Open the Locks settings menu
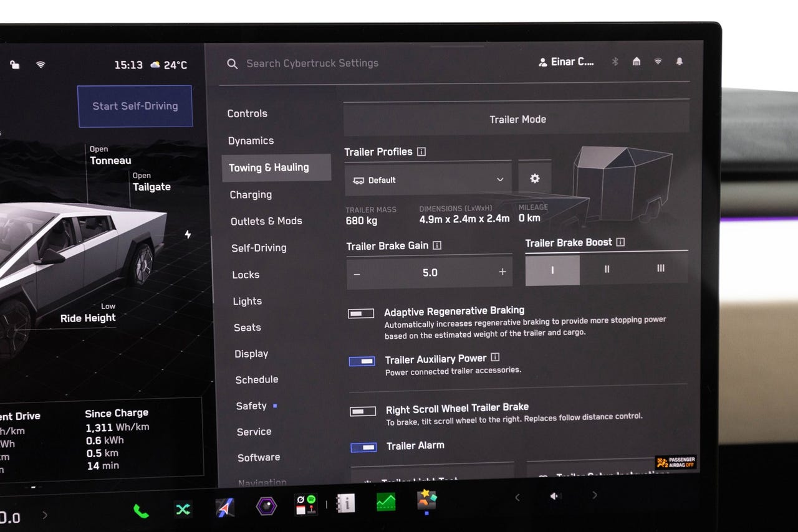Image resolution: width=798 pixels, height=532 pixels. (246, 275)
